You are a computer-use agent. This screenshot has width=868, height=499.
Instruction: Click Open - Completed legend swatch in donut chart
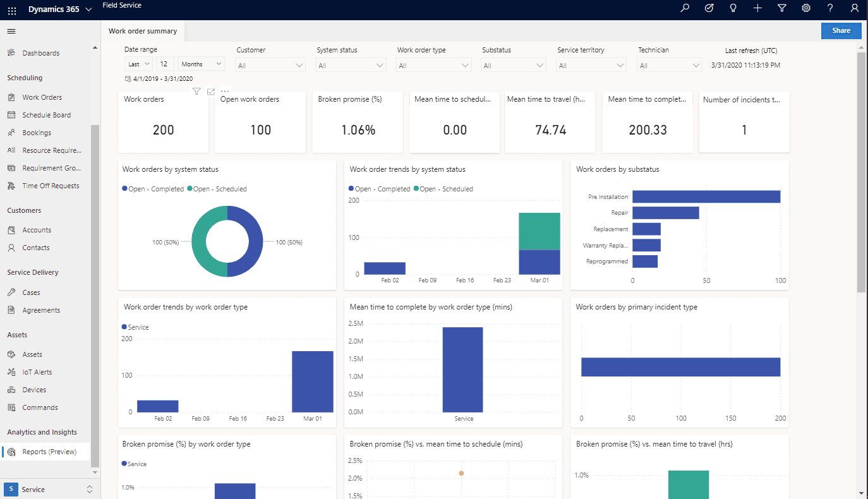point(125,189)
